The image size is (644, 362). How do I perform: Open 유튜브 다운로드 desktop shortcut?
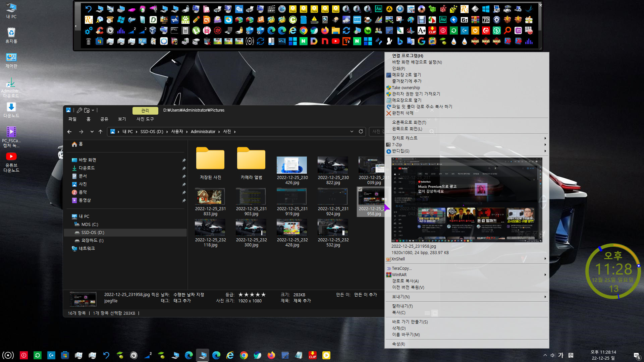click(11, 162)
